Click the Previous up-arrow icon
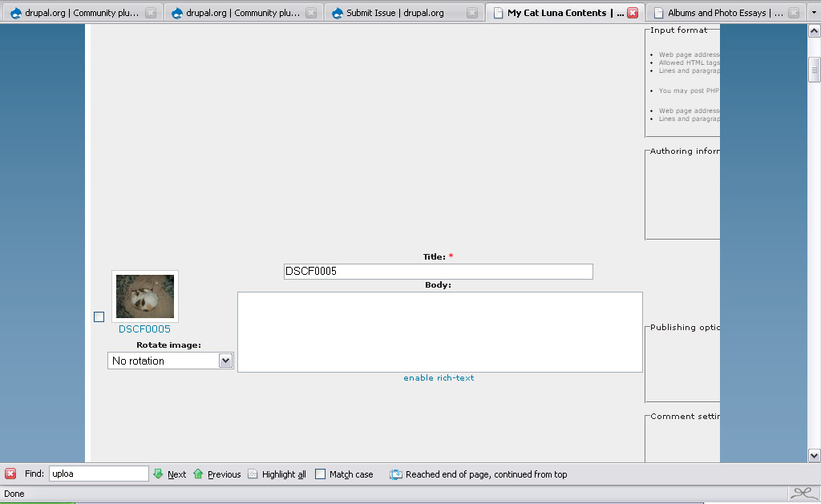This screenshot has width=821, height=504. coord(198,474)
